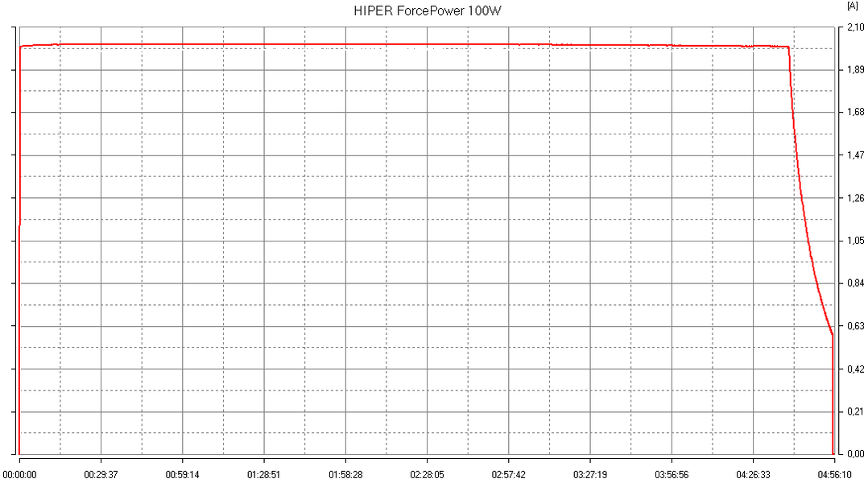Select the 0,63 axis value
868x483 pixels.
click(855, 326)
